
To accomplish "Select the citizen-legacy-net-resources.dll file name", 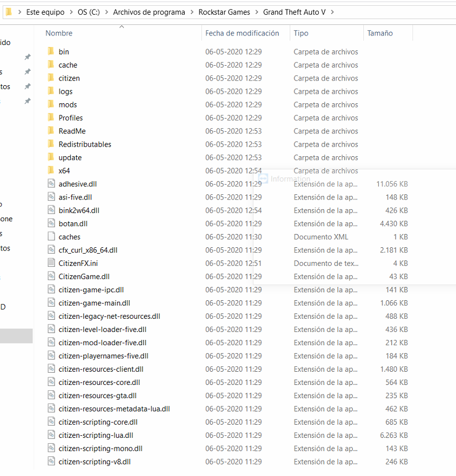I will pos(109,316).
